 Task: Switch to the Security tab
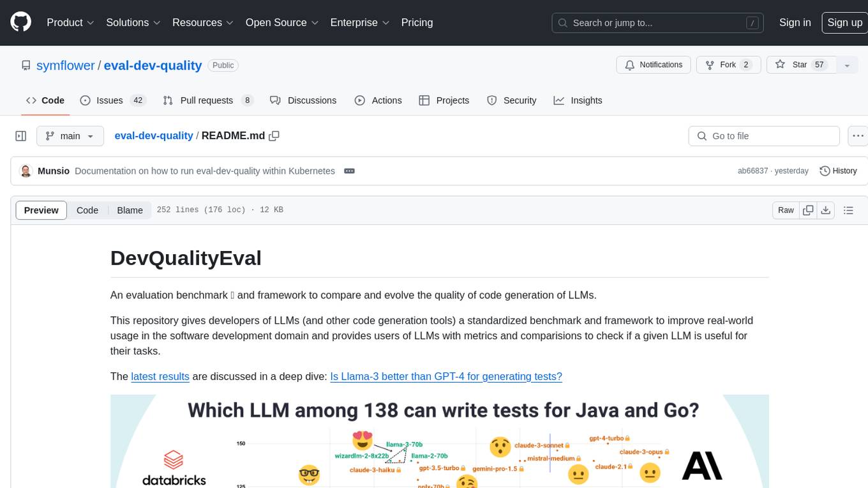coord(511,100)
